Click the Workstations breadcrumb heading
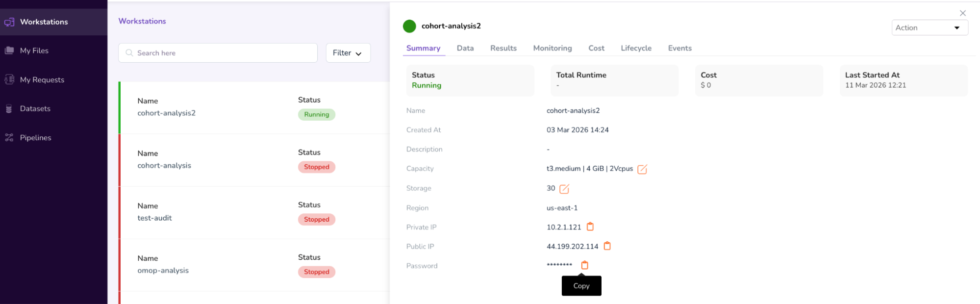980x304 pixels. (142, 21)
